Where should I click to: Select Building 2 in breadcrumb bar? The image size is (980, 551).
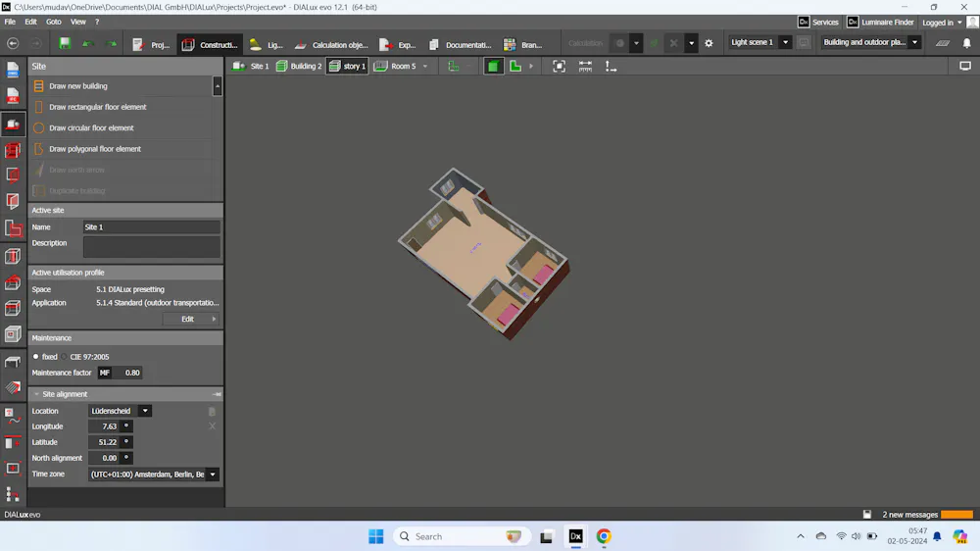click(x=299, y=67)
